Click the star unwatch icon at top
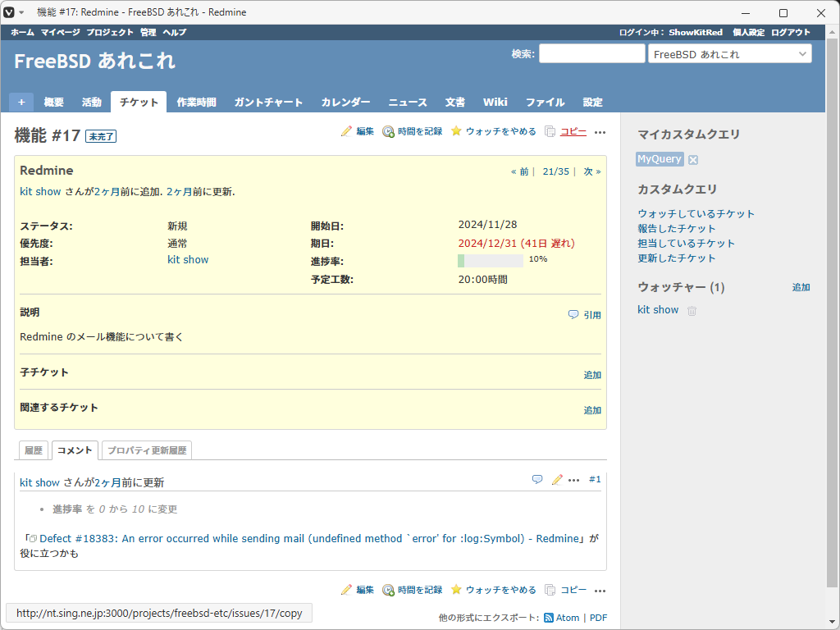This screenshot has width=840, height=630. click(x=456, y=131)
